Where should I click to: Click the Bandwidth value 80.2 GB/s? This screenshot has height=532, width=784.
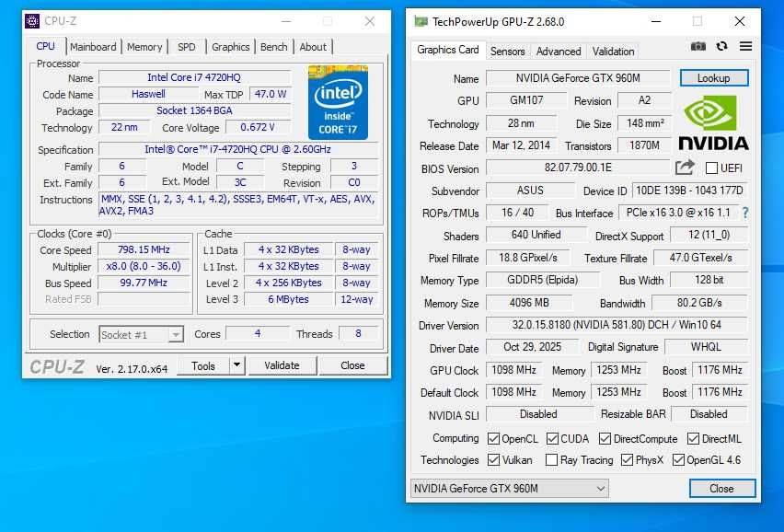coord(700,303)
